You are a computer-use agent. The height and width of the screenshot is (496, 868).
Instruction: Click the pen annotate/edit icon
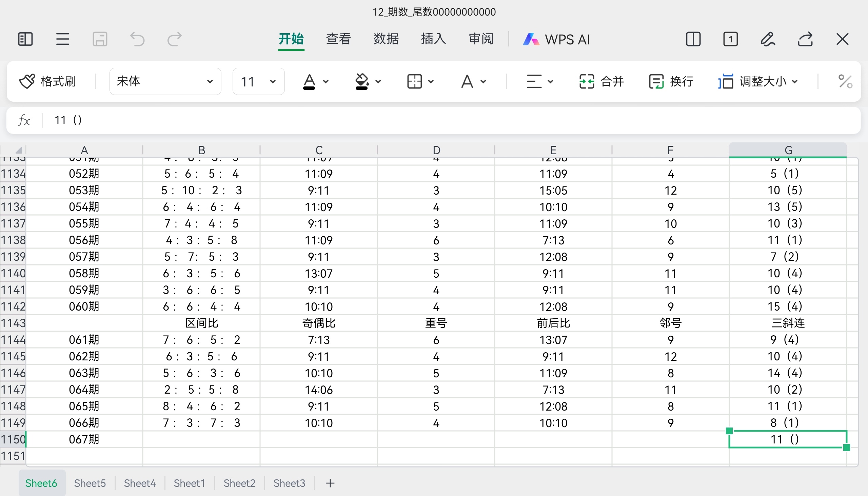coord(768,39)
